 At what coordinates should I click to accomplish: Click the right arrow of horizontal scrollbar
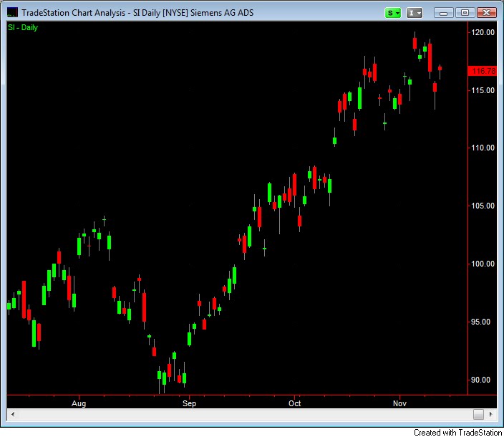point(491,414)
